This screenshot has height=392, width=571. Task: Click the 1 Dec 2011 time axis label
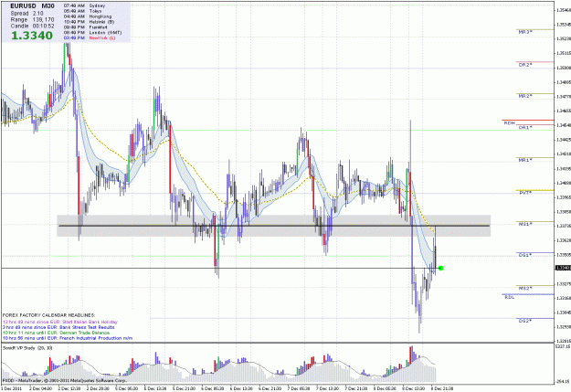(x=11, y=388)
